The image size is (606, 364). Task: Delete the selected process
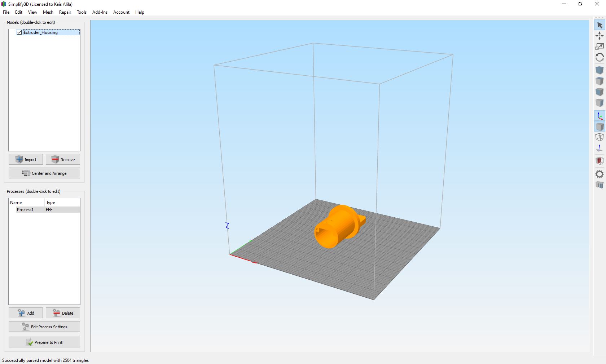[x=63, y=313]
